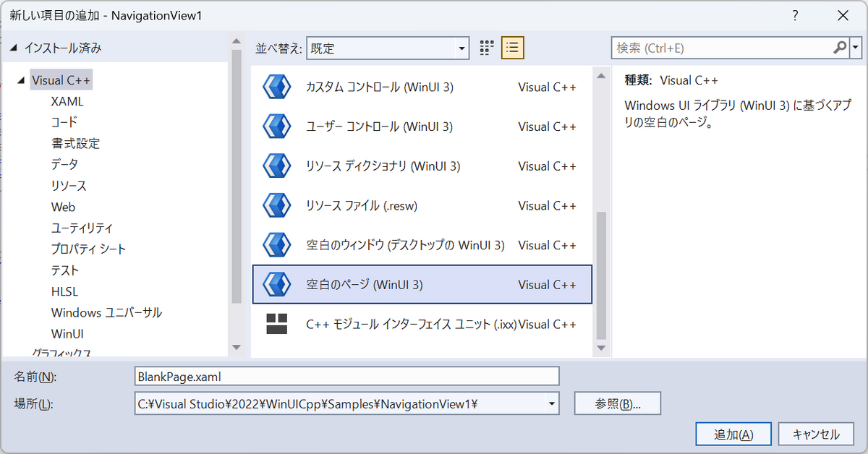This screenshot has height=454, width=868.
Task: Select the コード category
Action: tap(64, 122)
